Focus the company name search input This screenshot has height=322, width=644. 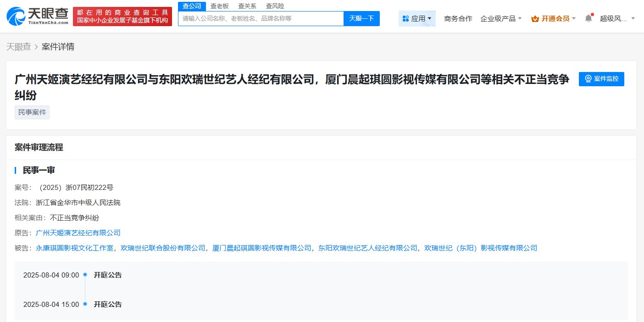coord(261,18)
